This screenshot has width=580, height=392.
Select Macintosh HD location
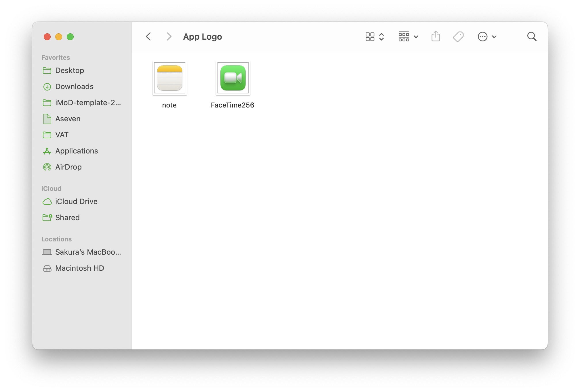[79, 268]
